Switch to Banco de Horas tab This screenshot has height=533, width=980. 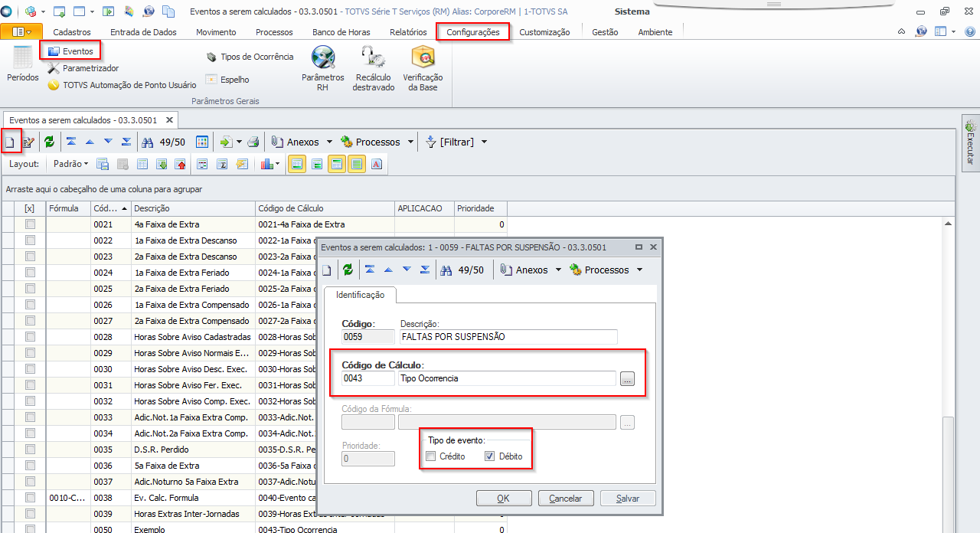341,32
